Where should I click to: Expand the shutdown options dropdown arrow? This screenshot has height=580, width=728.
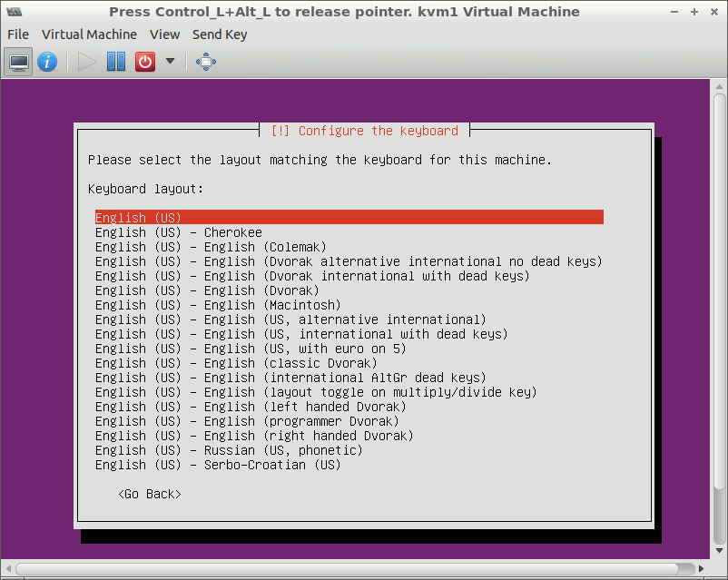[170, 62]
